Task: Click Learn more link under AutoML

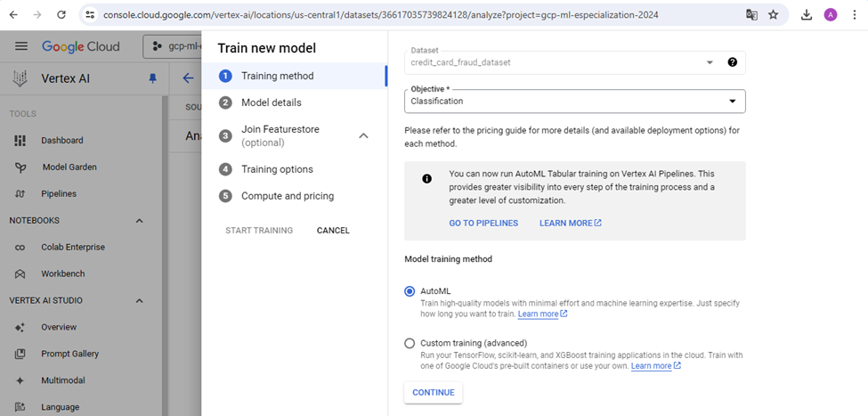Action: (542, 314)
